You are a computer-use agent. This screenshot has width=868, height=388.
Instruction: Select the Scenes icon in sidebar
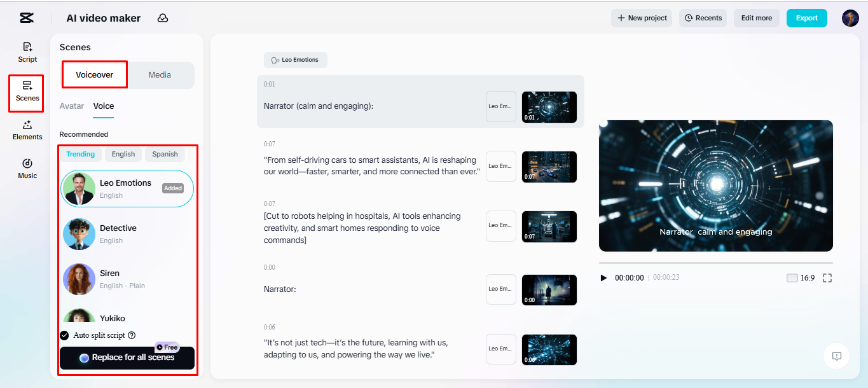click(26, 93)
